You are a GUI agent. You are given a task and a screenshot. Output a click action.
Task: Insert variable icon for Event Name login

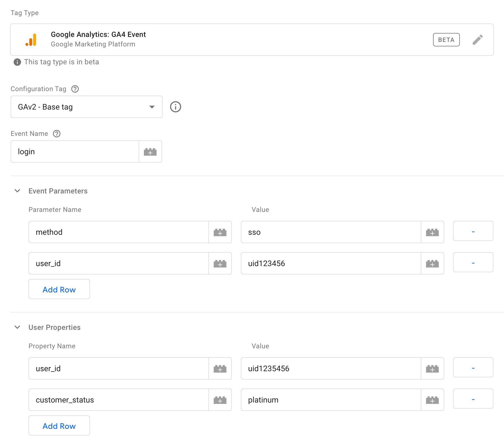(x=150, y=152)
